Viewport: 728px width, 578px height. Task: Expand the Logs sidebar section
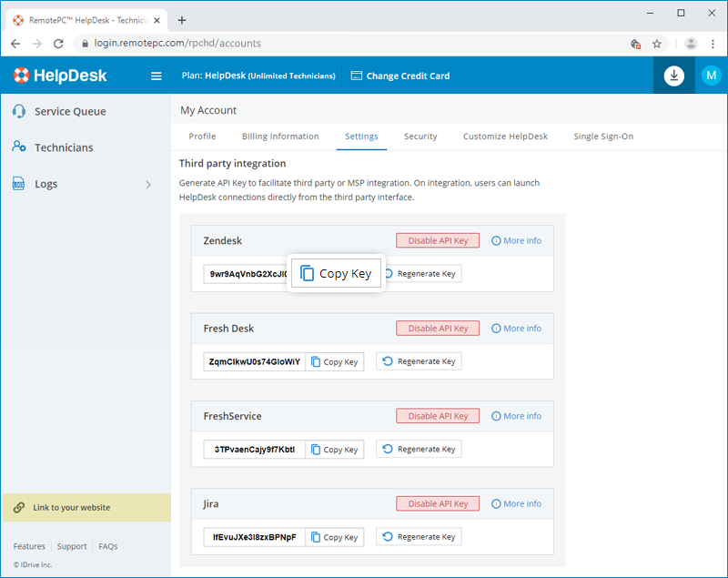[x=148, y=185]
